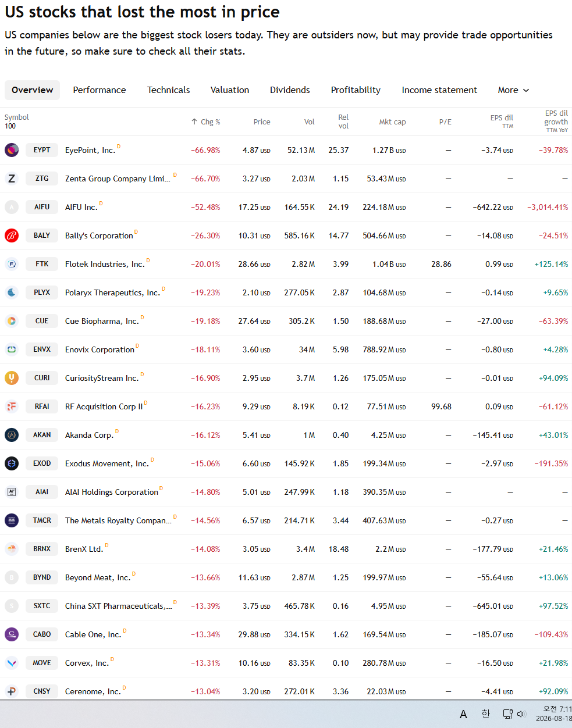
Task: Click the Cable One purple logo
Action: 12,634
